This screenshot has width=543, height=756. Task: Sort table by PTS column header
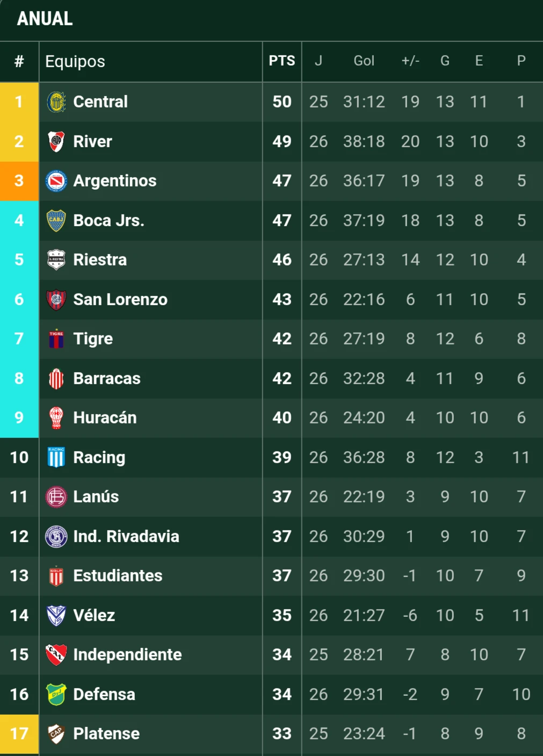282,61
